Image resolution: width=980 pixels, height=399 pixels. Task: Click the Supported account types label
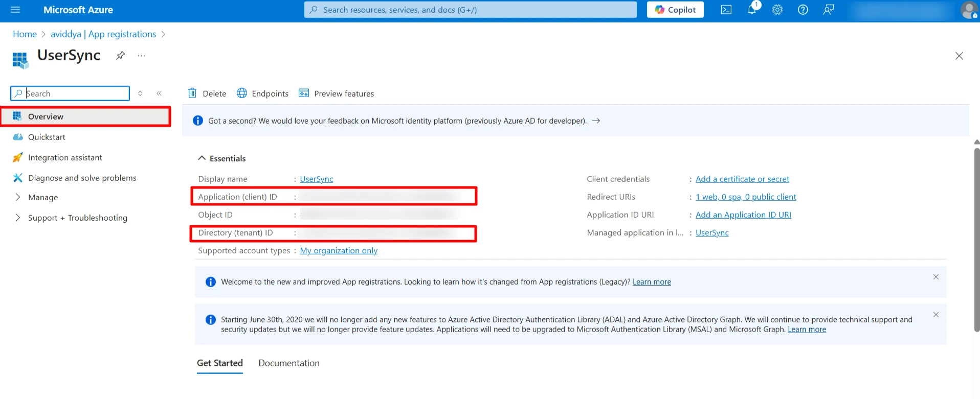(244, 251)
